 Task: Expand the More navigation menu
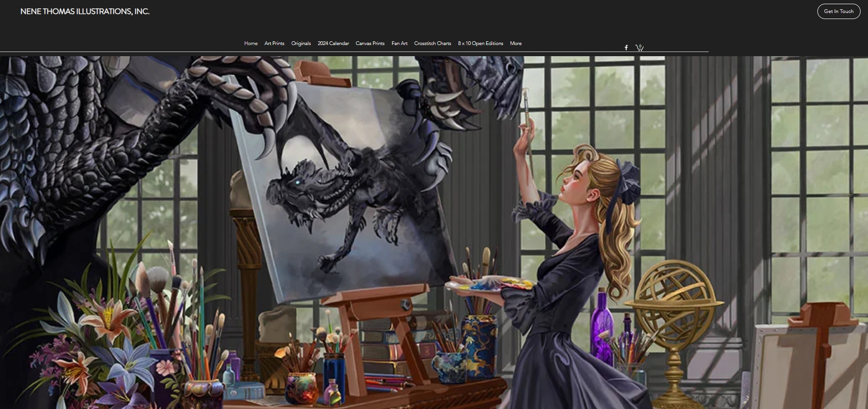coord(516,43)
